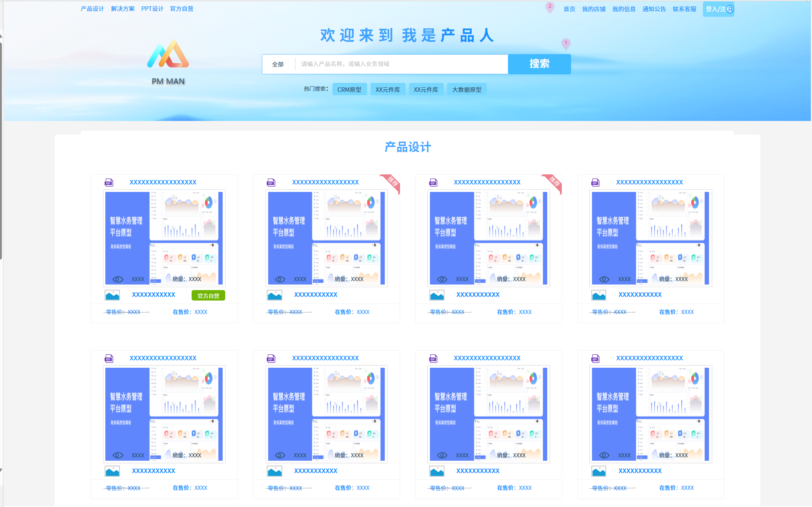The width and height of the screenshot is (812, 507).
Task: Click the shop image icon on first product card
Action: click(x=112, y=295)
